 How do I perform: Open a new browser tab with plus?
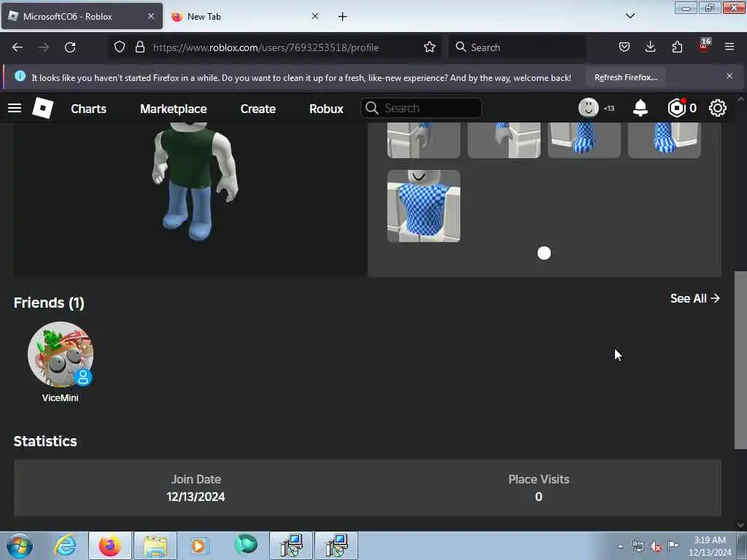tap(343, 17)
